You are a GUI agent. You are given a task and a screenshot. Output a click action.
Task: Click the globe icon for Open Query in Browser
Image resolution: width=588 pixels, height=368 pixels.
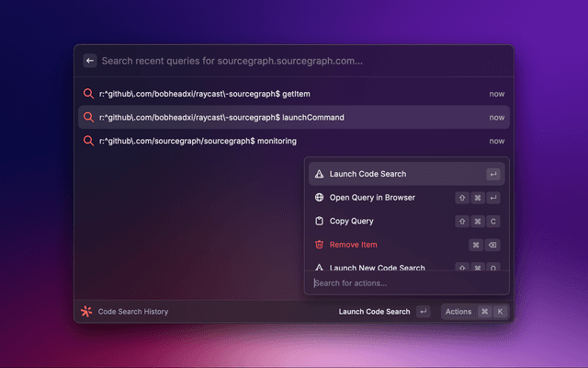click(x=319, y=198)
